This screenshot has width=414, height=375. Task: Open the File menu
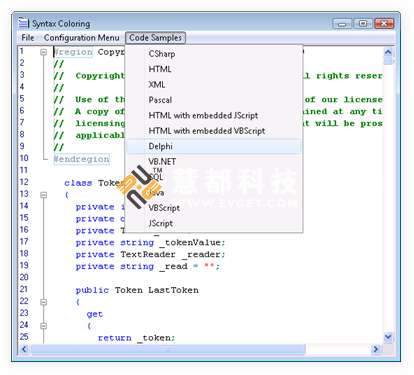[28, 38]
